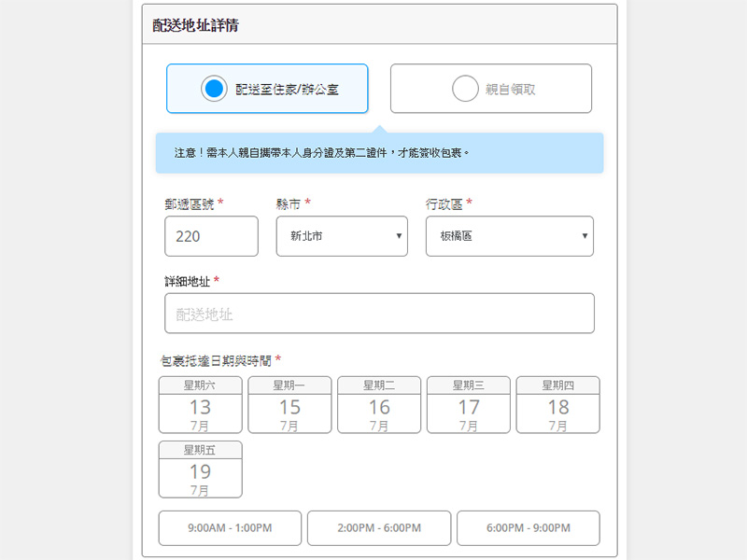Choose Monday 15 July delivery date
The image size is (747, 560).
[x=289, y=405]
